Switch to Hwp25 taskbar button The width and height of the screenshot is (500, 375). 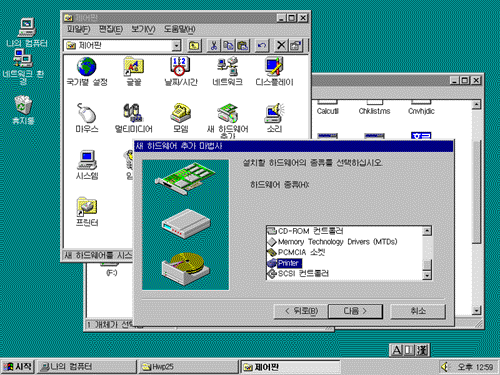[188, 367]
